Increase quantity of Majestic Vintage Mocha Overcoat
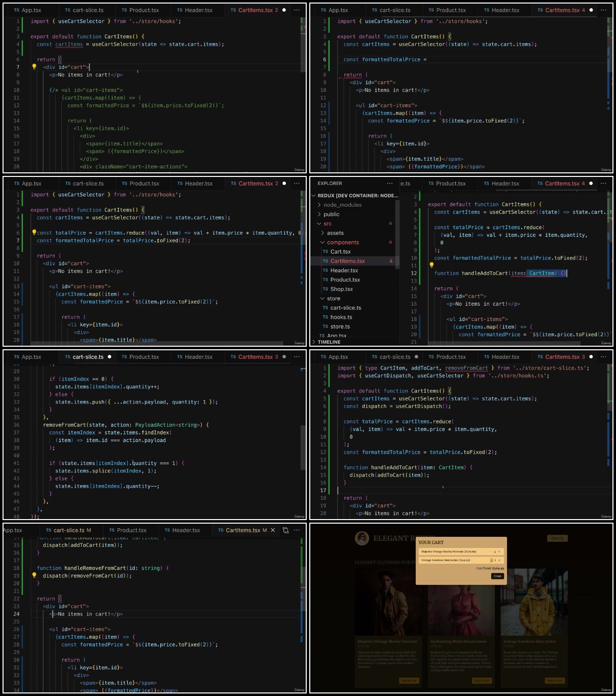The width and height of the screenshot is (616, 696). click(x=499, y=552)
